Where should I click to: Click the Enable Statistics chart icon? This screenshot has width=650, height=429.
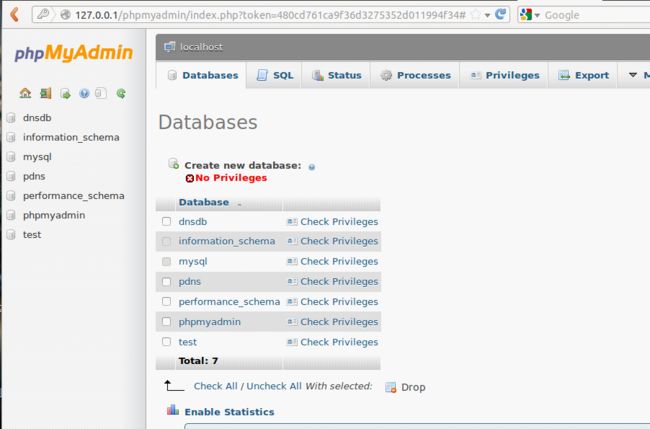[173, 410]
